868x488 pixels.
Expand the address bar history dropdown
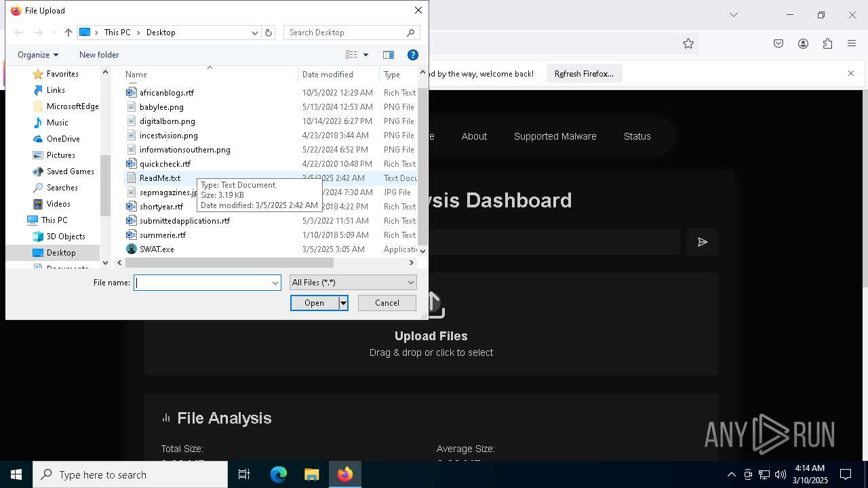pyautogui.click(x=255, y=33)
